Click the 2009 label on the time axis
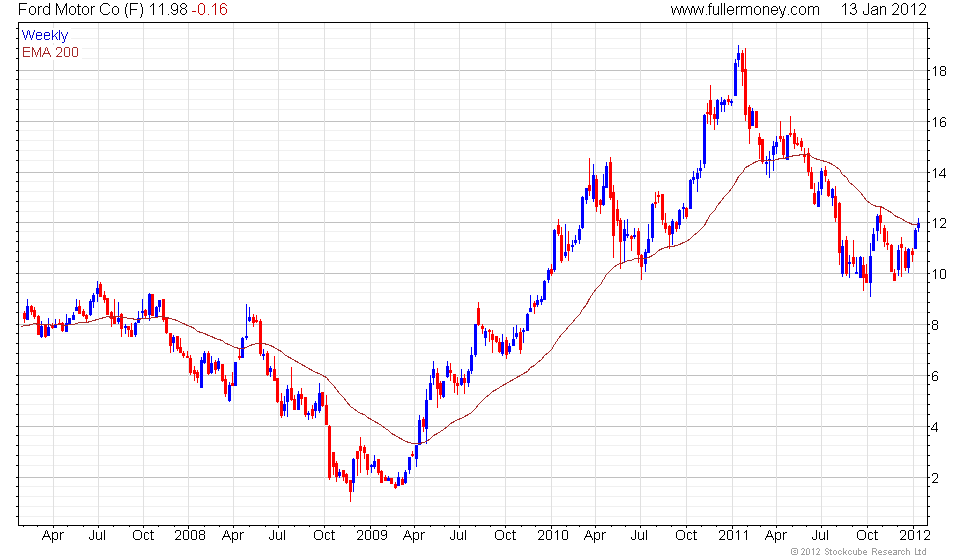The image size is (980, 560). coord(371,536)
